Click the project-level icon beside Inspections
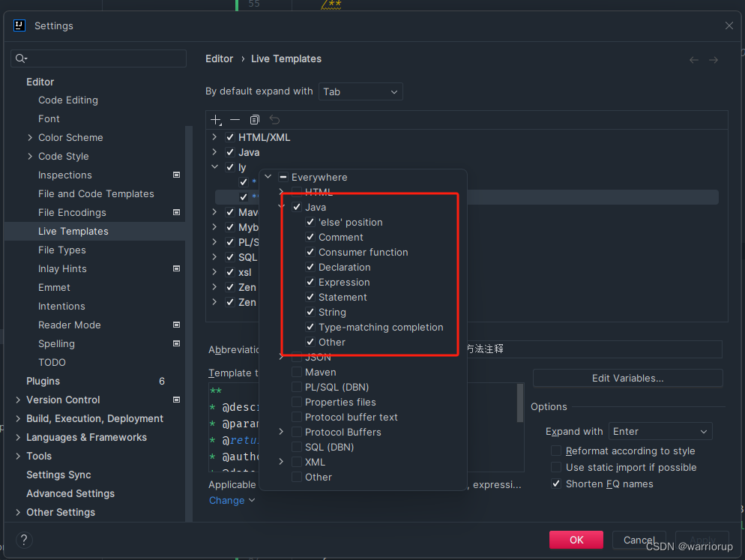 point(176,175)
